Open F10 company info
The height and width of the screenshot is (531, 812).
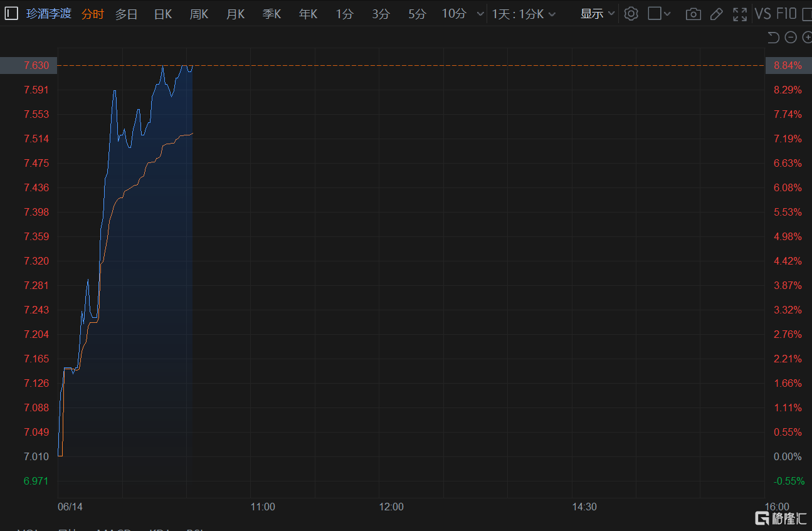point(786,14)
